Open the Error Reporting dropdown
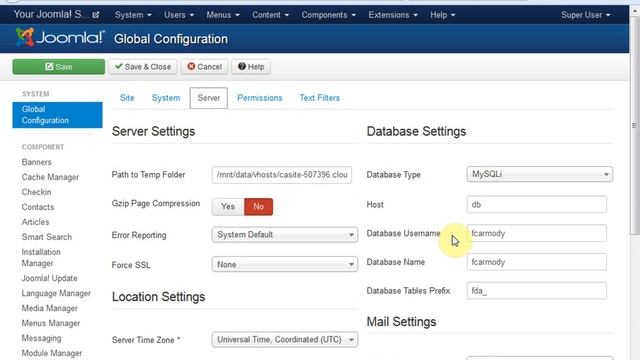640x360 pixels. tap(285, 235)
